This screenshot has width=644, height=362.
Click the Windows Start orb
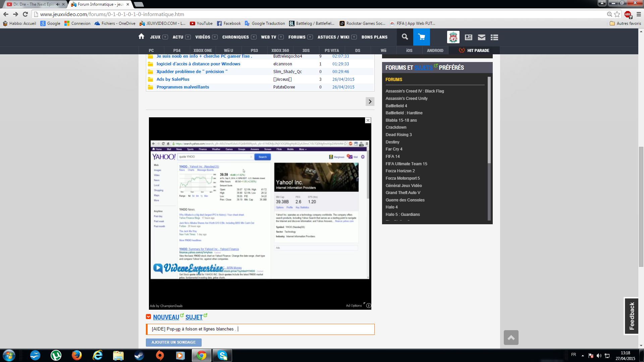(x=9, y=355)
